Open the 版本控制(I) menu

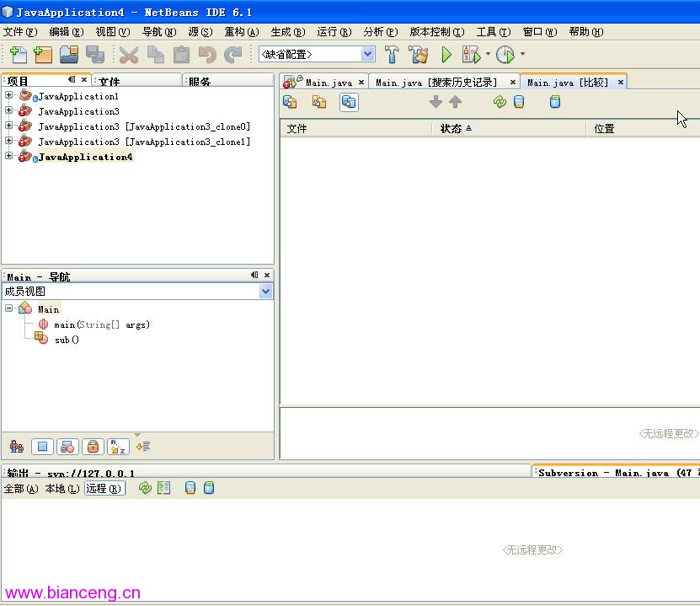pos(437,32)
